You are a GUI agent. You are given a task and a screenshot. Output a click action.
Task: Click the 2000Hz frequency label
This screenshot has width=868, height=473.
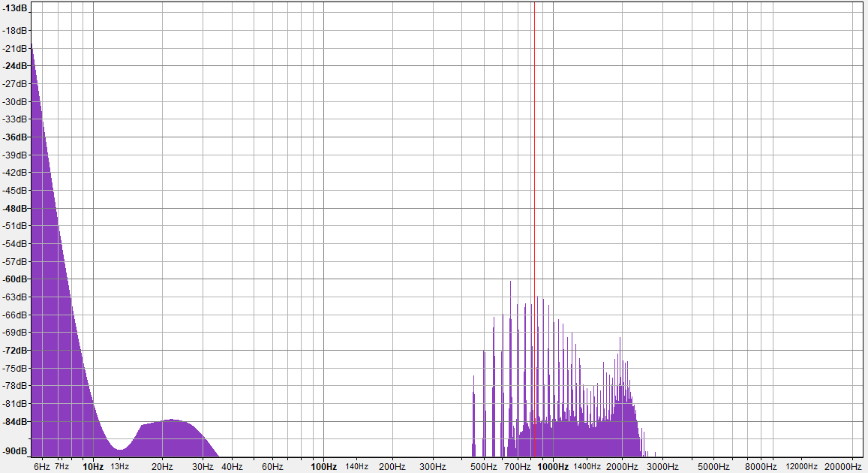[x=622, y=467]
